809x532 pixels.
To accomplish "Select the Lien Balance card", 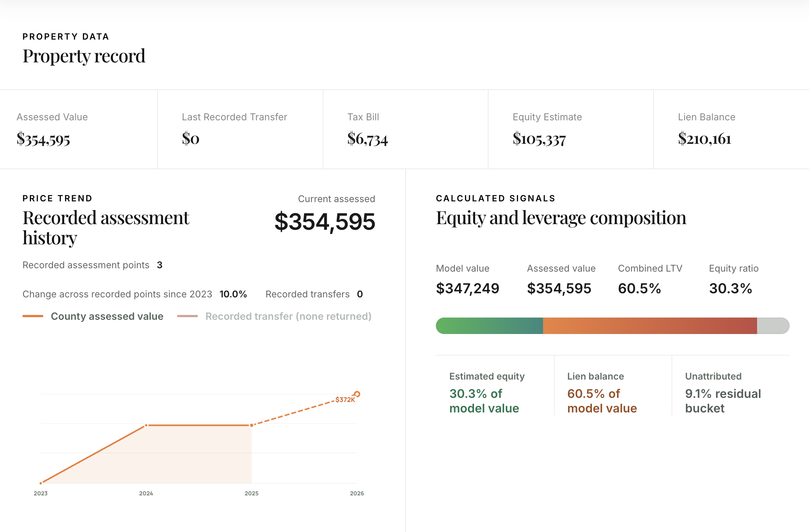I will click(706, 129).
